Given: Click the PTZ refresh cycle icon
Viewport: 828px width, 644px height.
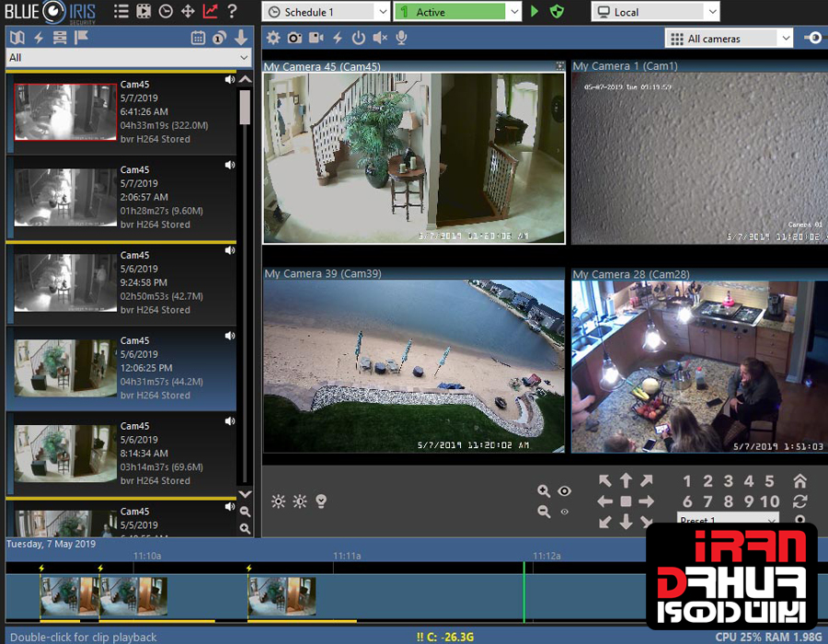Looking at the screenshot, I should click(800, 501).
